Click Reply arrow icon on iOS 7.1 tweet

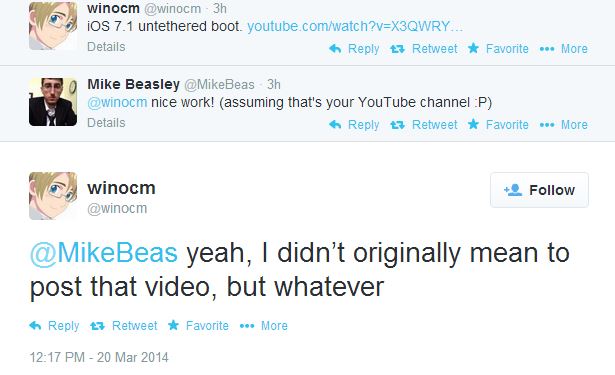(335, 49)
